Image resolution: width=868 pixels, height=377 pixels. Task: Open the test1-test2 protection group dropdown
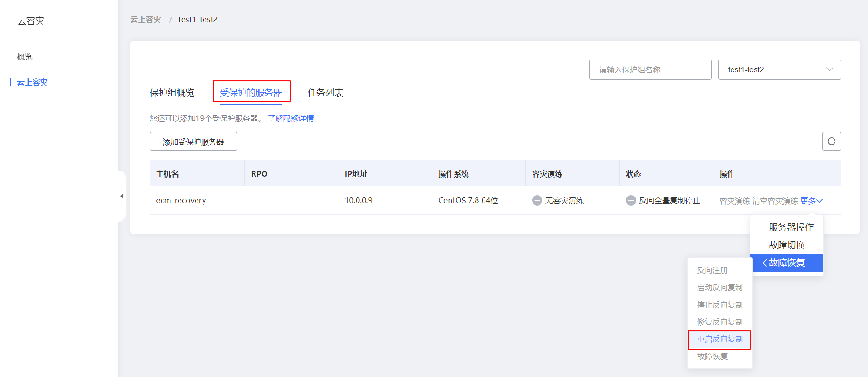(x=779, y=69)
